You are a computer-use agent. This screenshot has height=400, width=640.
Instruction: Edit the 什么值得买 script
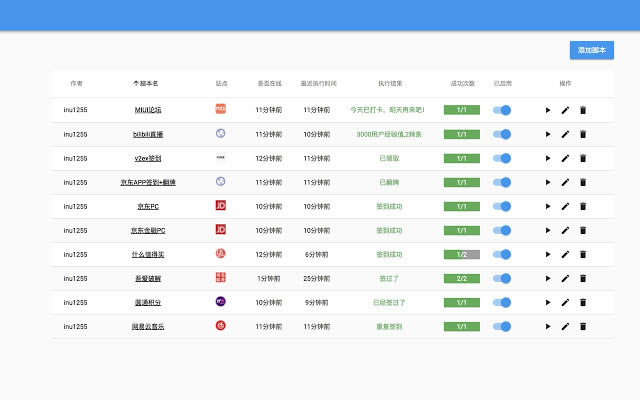click(x=565, y=255)
